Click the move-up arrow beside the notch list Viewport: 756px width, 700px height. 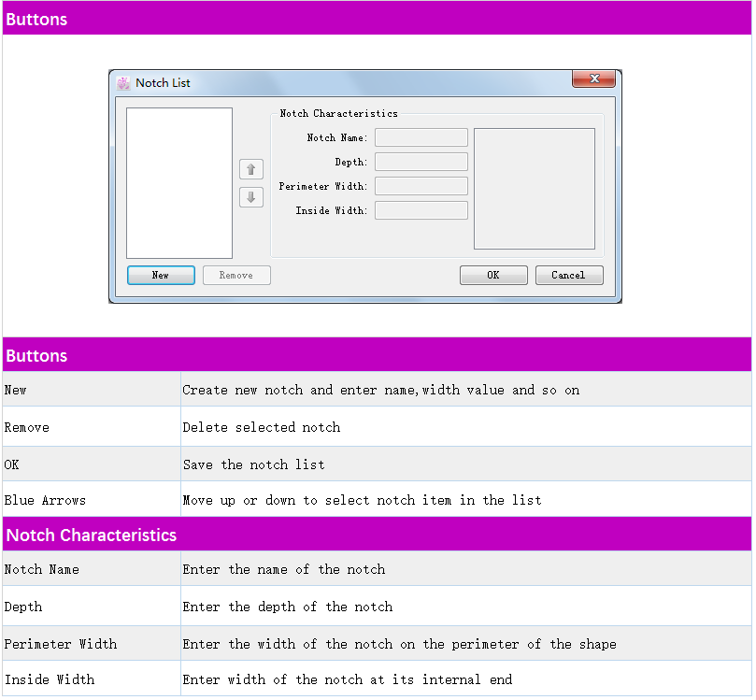[251, 169]
